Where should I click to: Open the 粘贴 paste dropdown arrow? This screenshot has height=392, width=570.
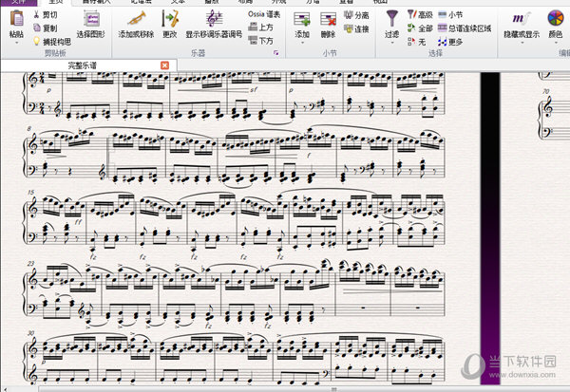pyautogui.click(x=16, y=43)
